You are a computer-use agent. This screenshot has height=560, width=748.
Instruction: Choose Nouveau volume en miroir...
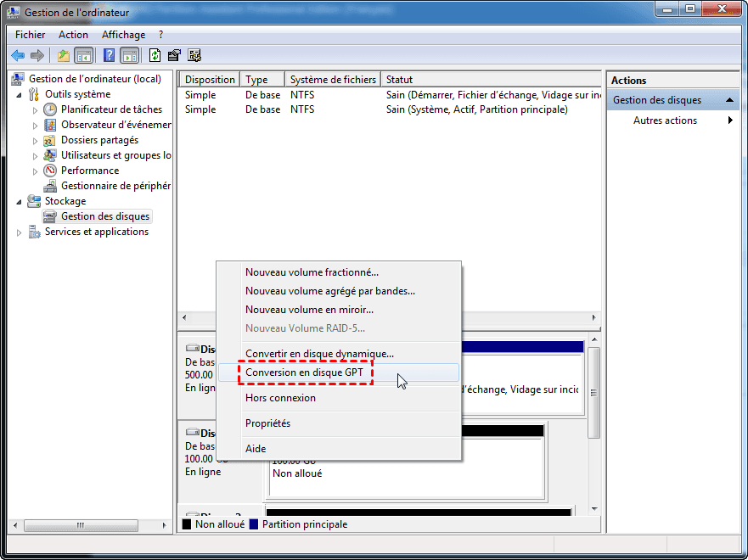[339, 310]
